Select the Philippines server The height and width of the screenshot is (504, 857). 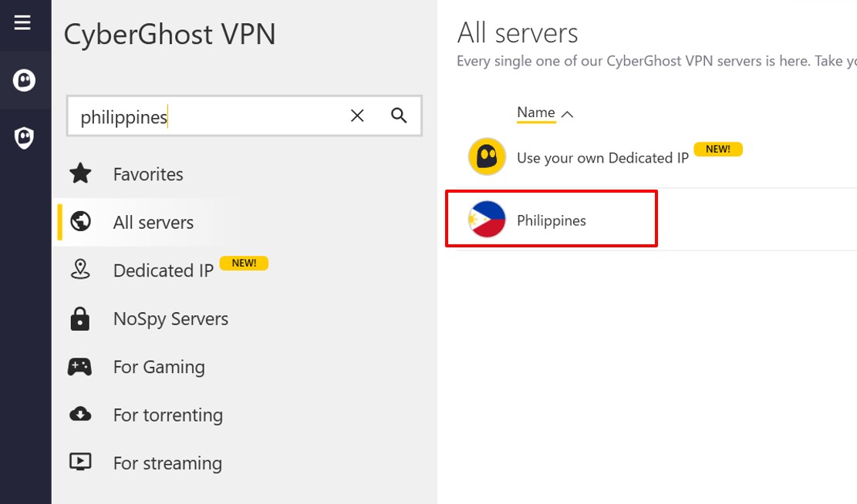point(552,218)
